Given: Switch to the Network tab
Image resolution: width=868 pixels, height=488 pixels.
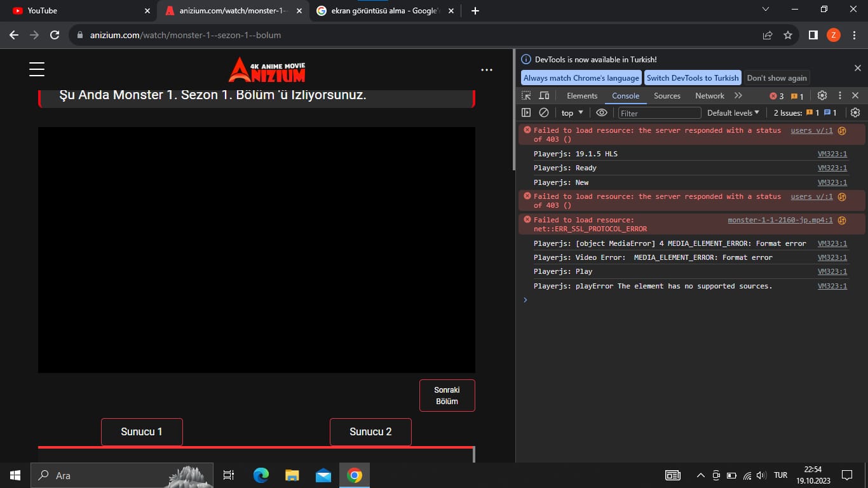Looking at the screenshot, I should click(x=710, y=95).
